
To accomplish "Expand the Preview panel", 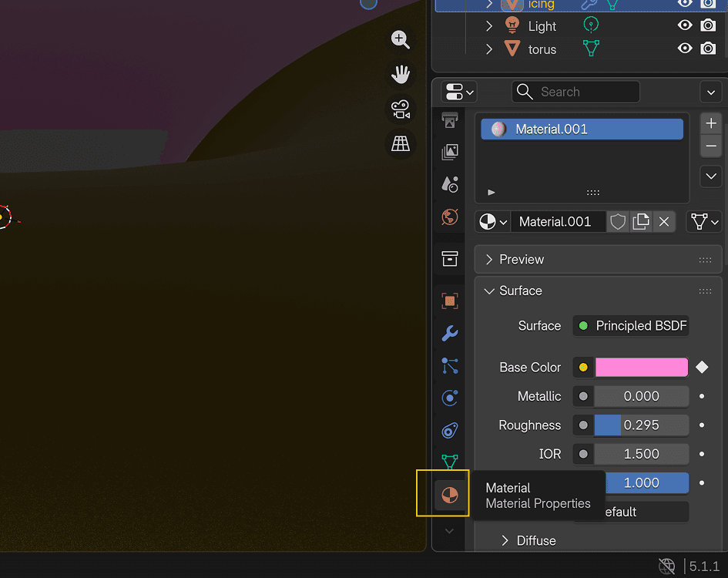I will point(489,260).
